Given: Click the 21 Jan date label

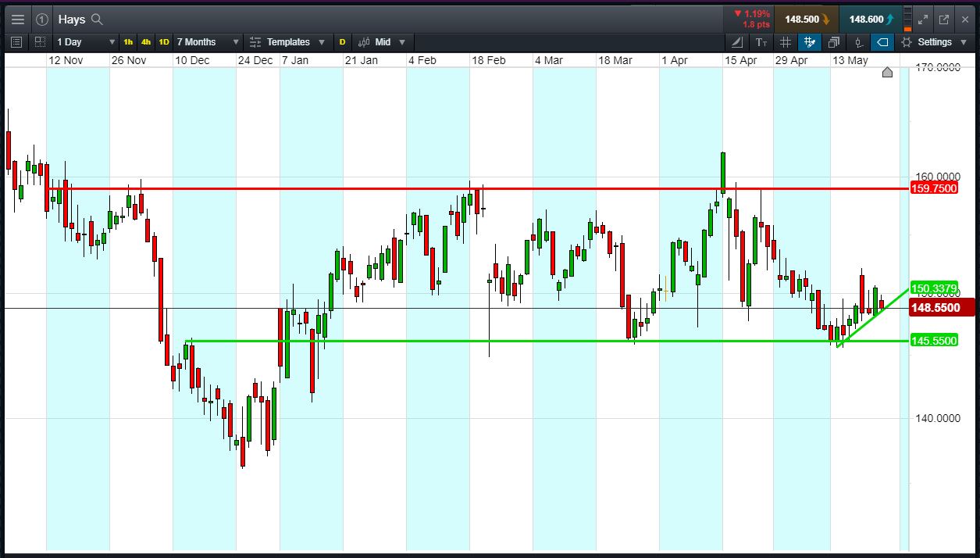Looking at the screenshot, I should 361,60.
